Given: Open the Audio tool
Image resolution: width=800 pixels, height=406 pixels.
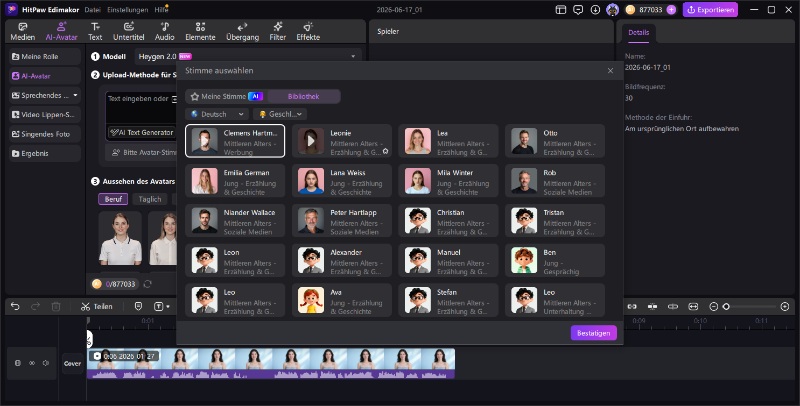Looking at the screenshot, I should click(164, 32).
